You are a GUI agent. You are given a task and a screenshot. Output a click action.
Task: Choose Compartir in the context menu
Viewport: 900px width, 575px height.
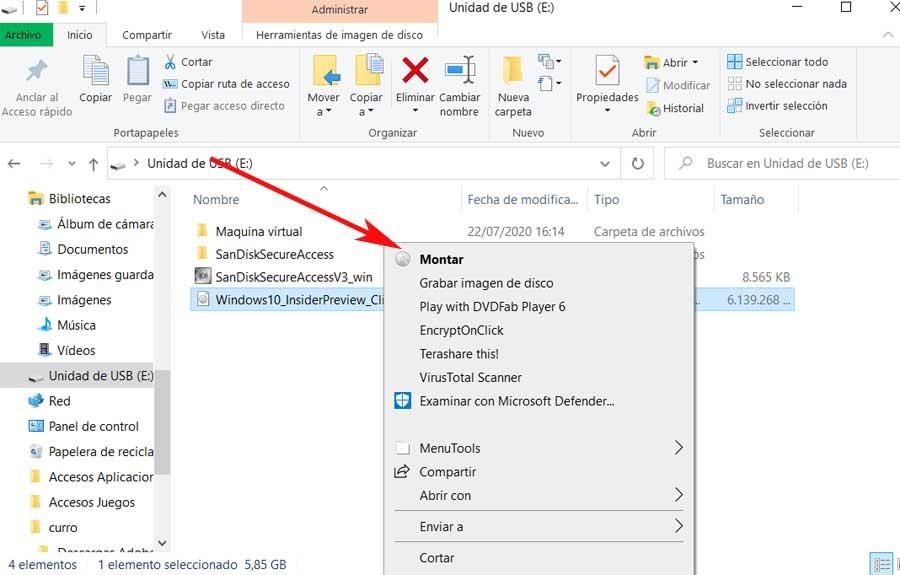[x=540, y=472]
